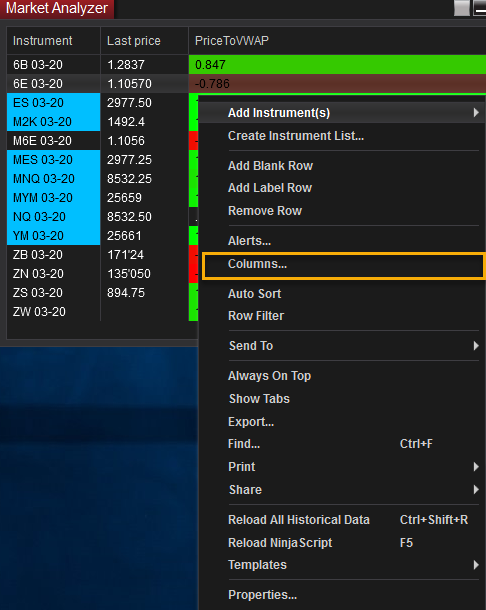Select the ES 03-20 instrument row
Image resolution: width=486 pixels, height=610 pixels.
[x=54, y=103]
